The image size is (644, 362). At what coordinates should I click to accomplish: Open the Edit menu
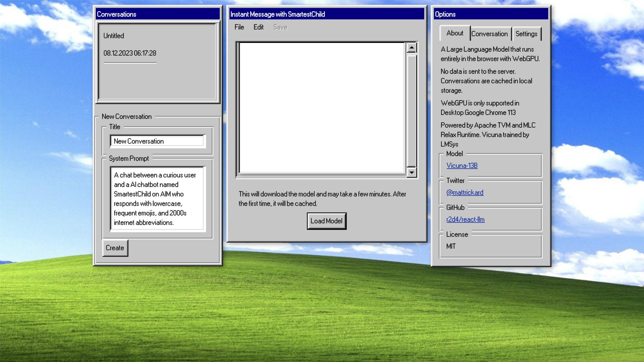[x=258, y=27]
